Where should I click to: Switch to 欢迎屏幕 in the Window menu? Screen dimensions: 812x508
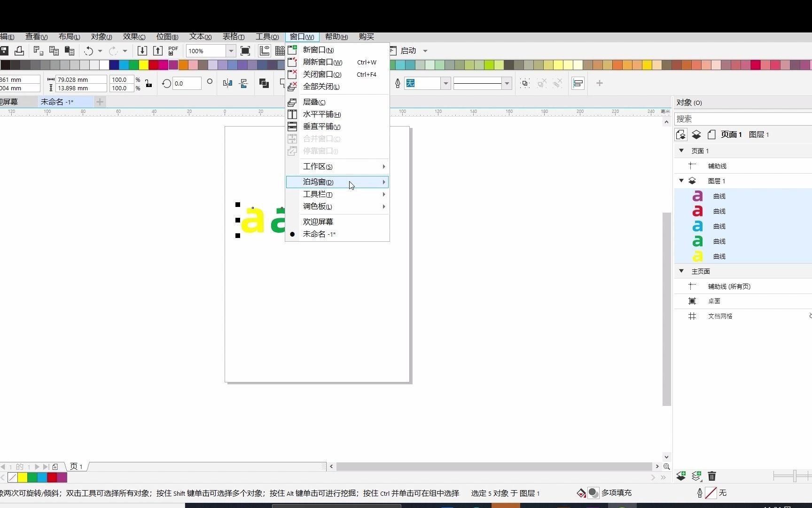point(337,222)
